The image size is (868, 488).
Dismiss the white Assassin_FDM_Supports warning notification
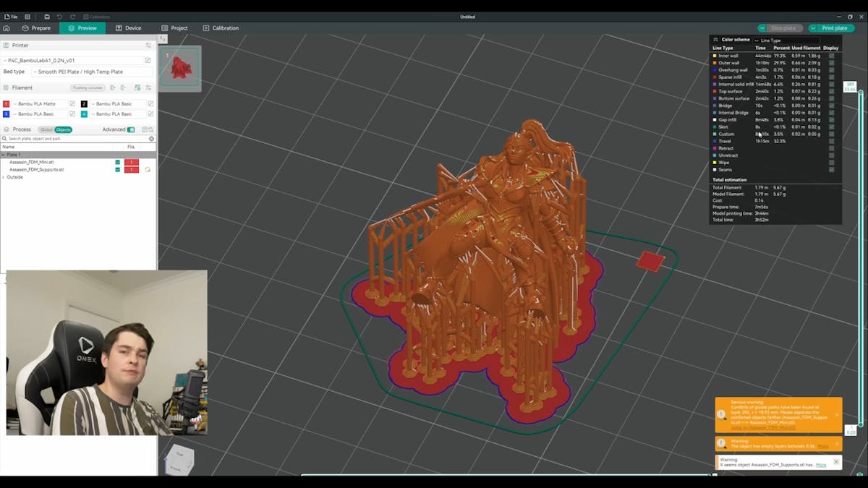(836, 462)
